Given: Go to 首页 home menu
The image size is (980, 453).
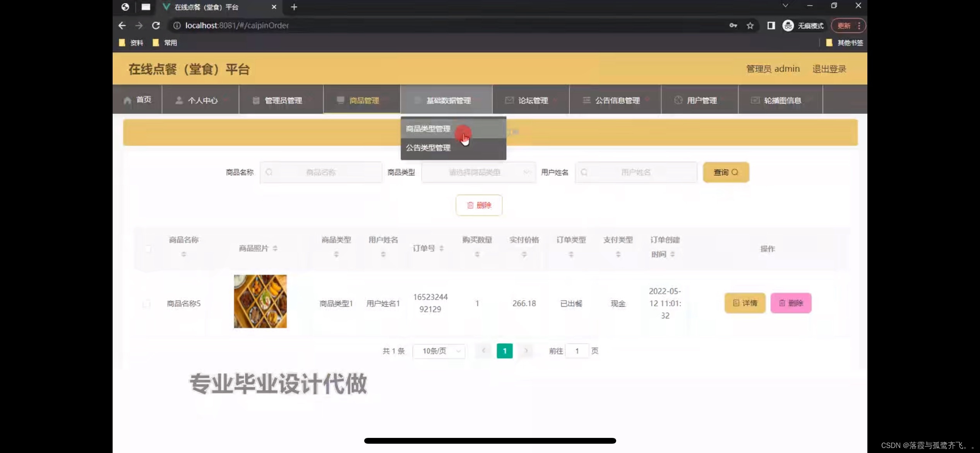Looking at the screenshot, I should [x=137, y=100].
